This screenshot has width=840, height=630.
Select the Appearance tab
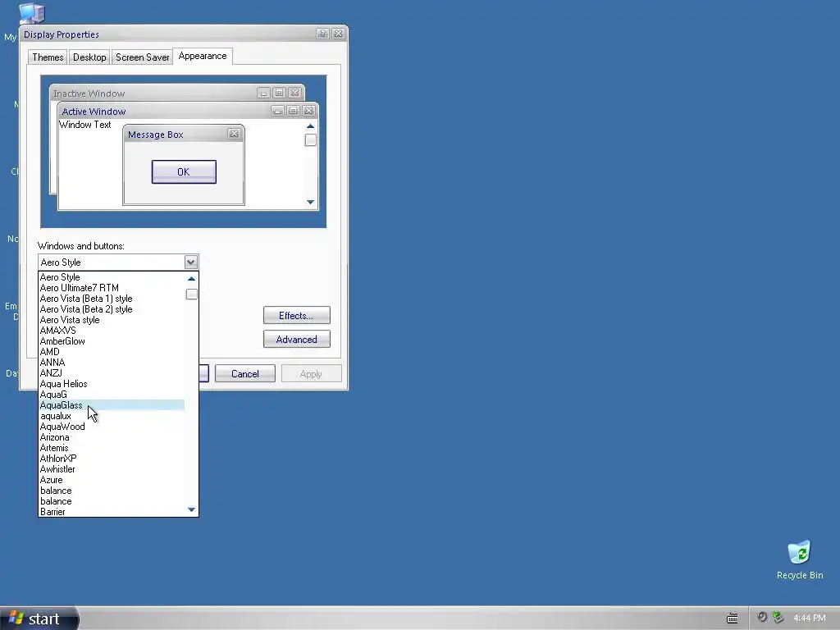pos(203,56)
